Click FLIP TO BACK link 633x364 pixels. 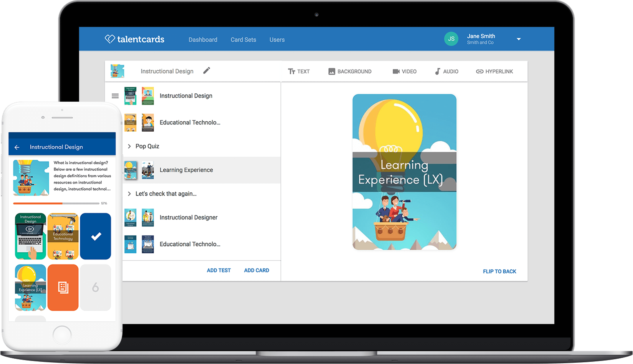click(x=499, y=271)
